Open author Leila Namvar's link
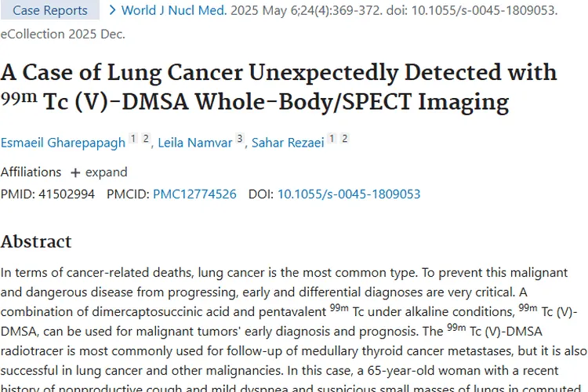Viewport: 588px width, 392px height. pyautogui.click(x=196, y=143)
